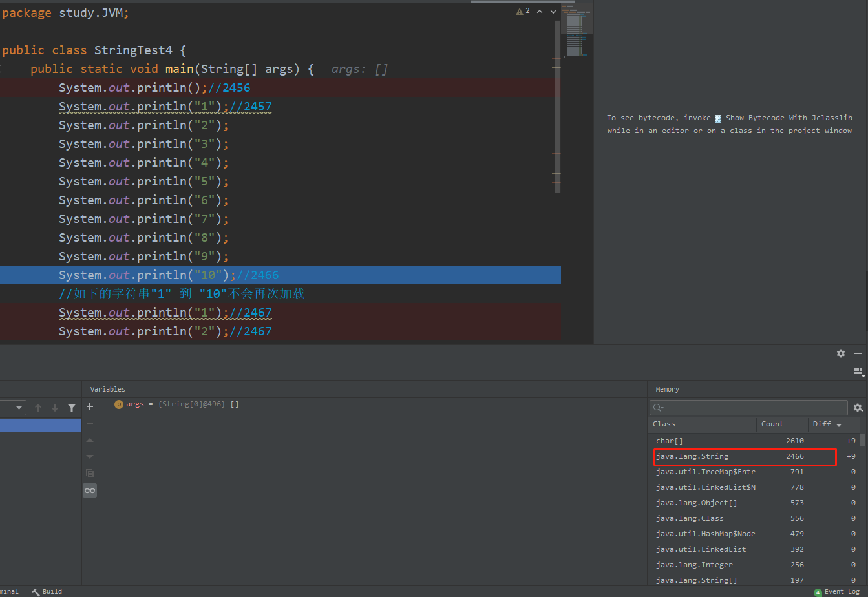Select the java.lang.Integer row
This screenshot has width=868, height=597.
pyautogui.click(x=754, y=565)
